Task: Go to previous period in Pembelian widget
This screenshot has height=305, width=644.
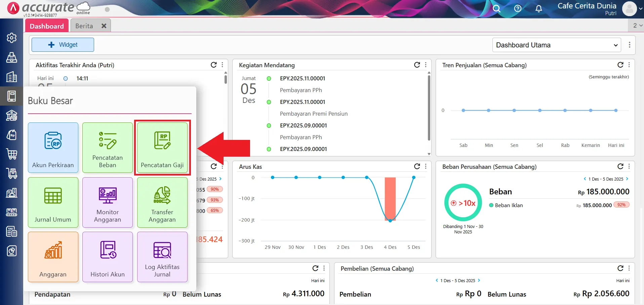Action: click(437, 280)
